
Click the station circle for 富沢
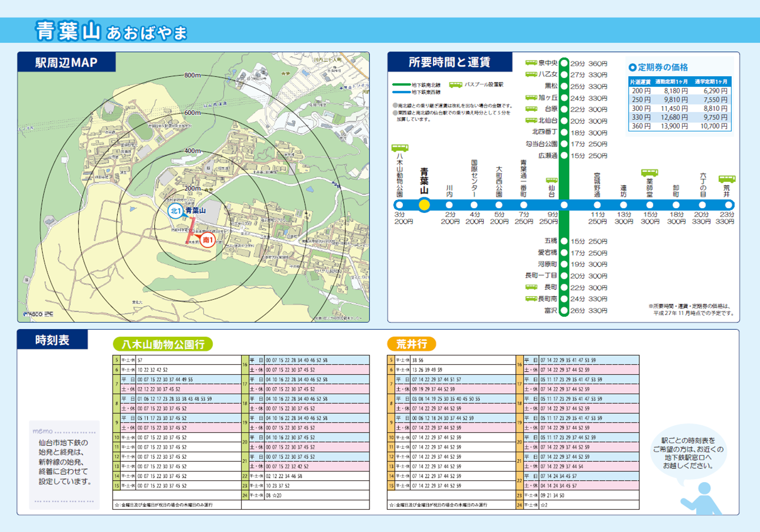click(x=564, y=310)
